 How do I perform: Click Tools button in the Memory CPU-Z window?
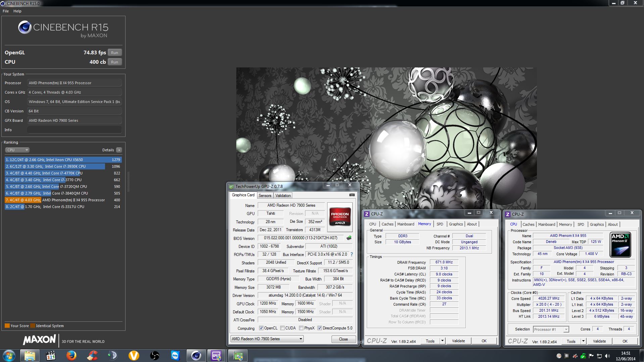pyautogui.click(x=430, y=341)
